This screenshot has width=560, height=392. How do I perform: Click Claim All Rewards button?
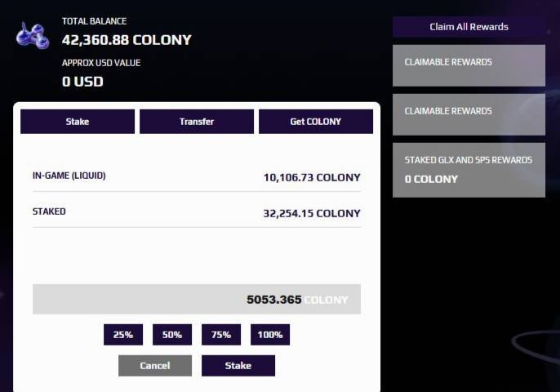tap(469, 27)
